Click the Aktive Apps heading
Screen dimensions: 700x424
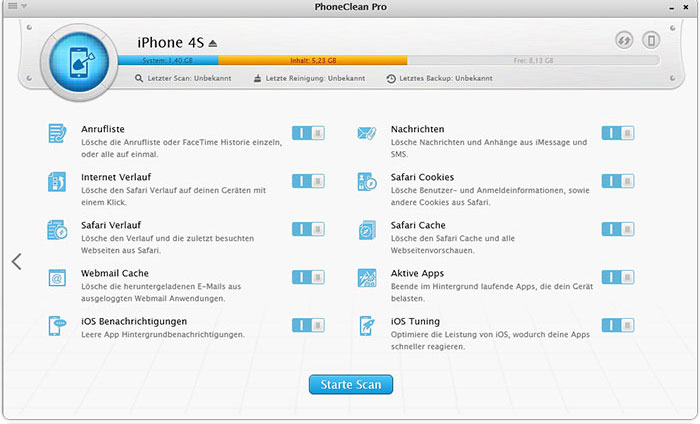[417, 273]
